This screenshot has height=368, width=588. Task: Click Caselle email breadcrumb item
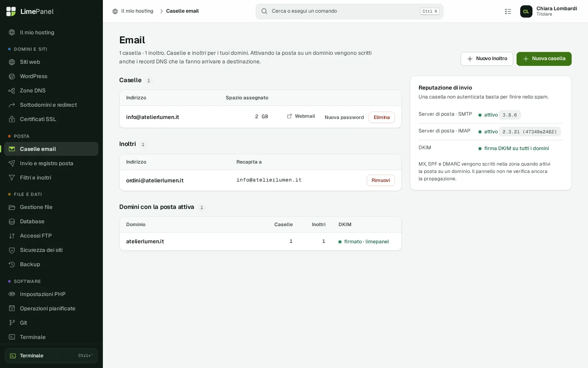(183, 11)
